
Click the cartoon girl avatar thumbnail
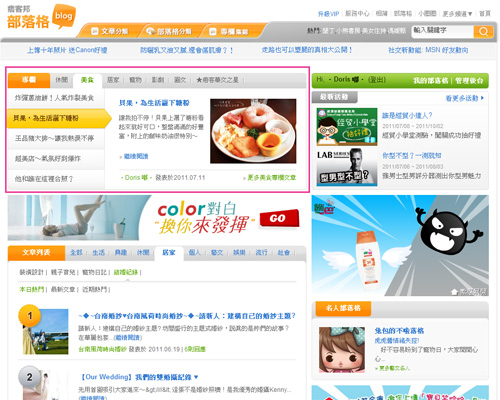(342, 350)
